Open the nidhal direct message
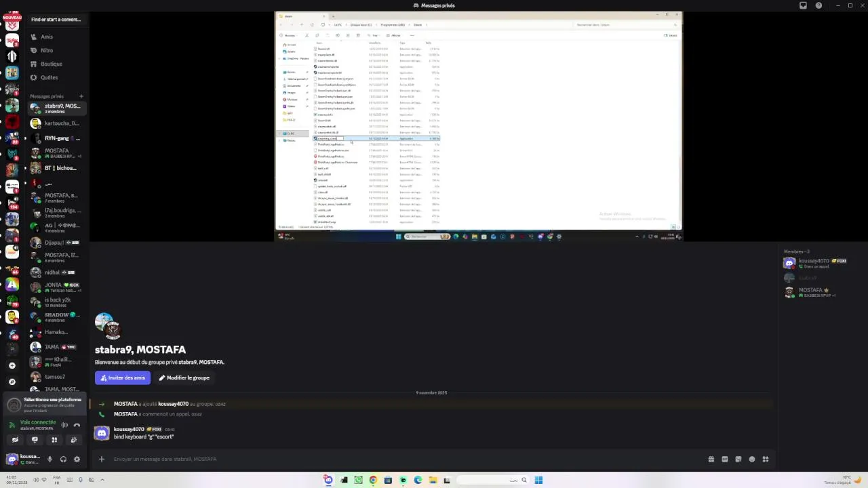 pyautogui.click(x=57, y=272)
